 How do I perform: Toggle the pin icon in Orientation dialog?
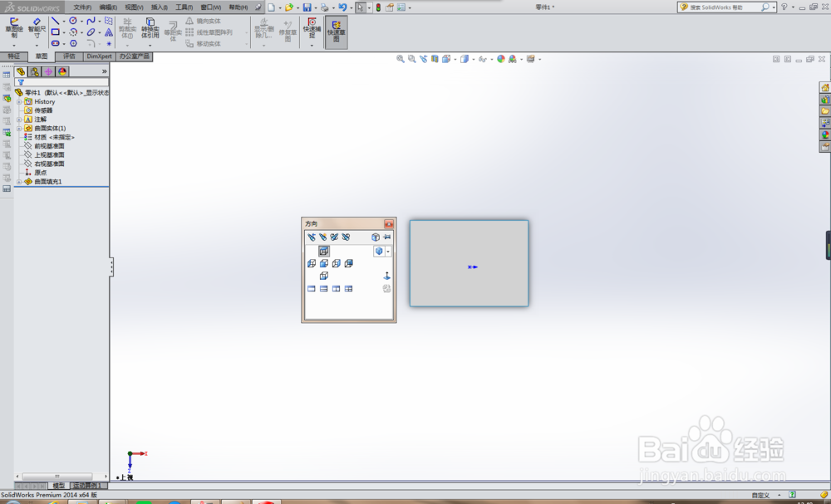387,237
